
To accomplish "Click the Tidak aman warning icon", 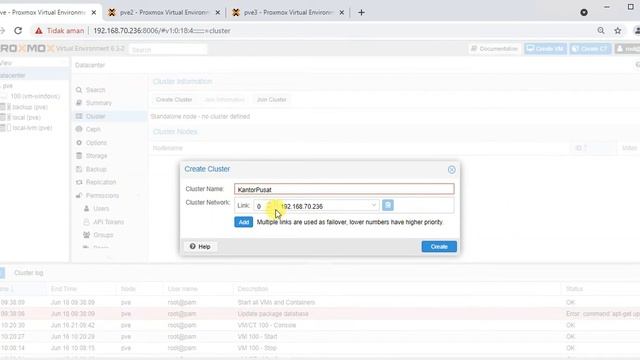I will point(38,31).
